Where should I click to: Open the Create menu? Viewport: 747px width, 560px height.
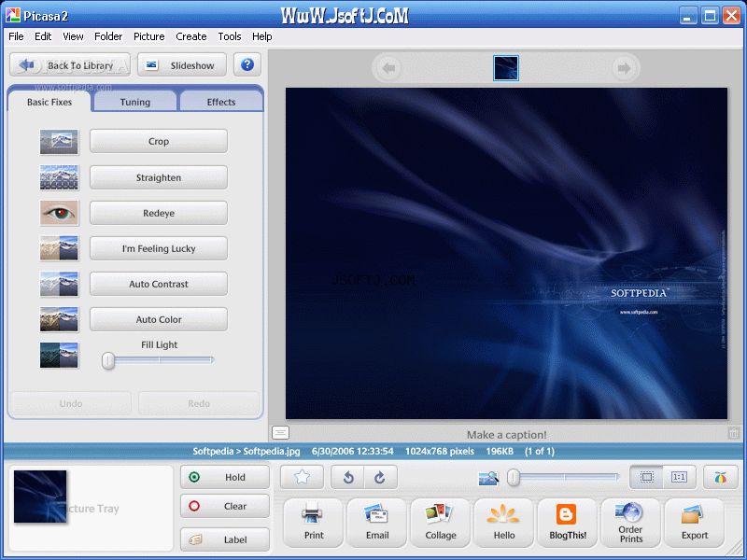191,36
